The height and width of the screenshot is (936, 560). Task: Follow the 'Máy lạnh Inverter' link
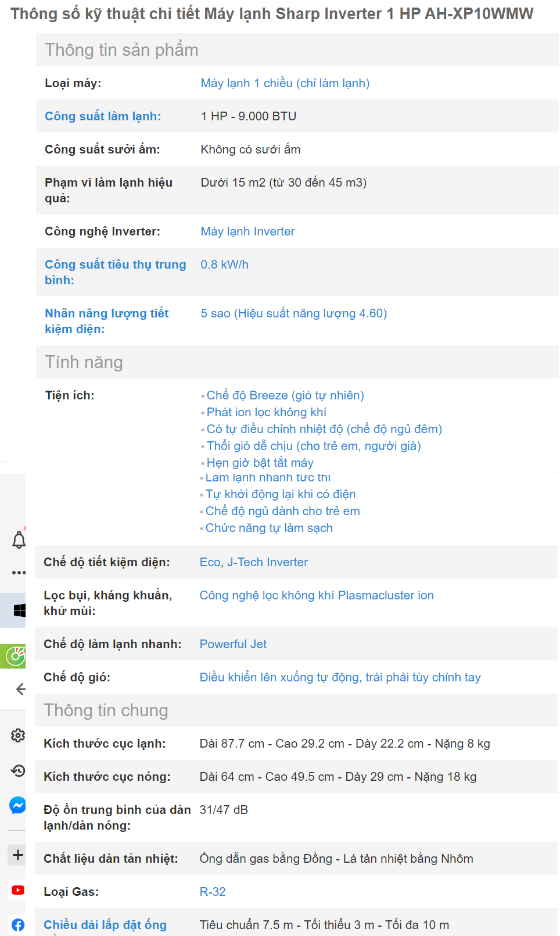[x=247, y=231]
